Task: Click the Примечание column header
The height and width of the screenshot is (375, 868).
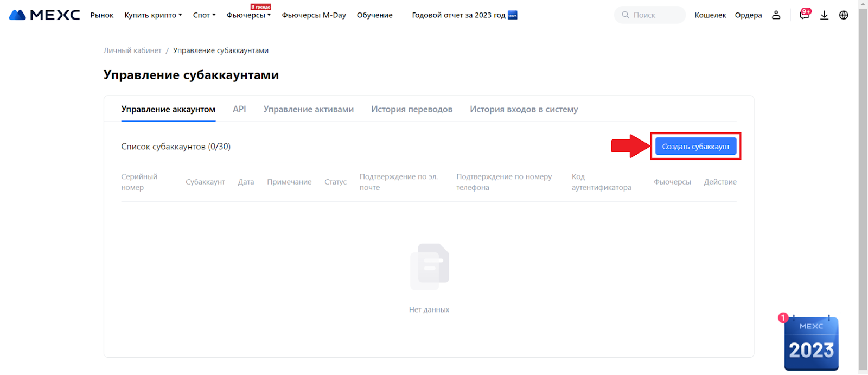Action: (x=289, y=182)
